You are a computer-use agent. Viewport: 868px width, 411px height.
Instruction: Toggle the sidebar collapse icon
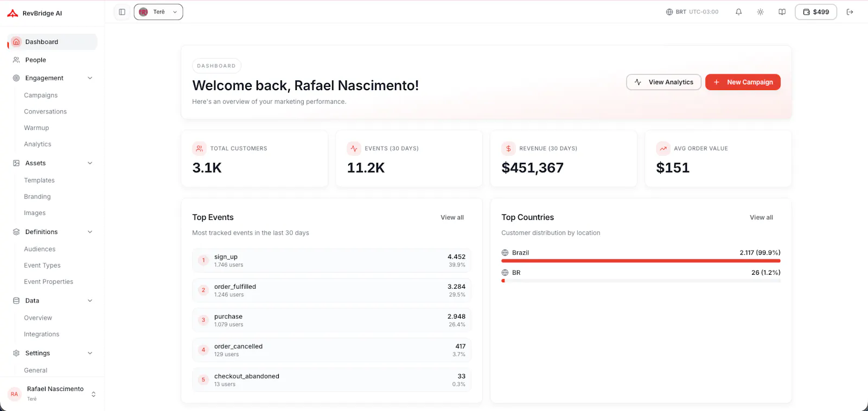[x=122, y=12]
